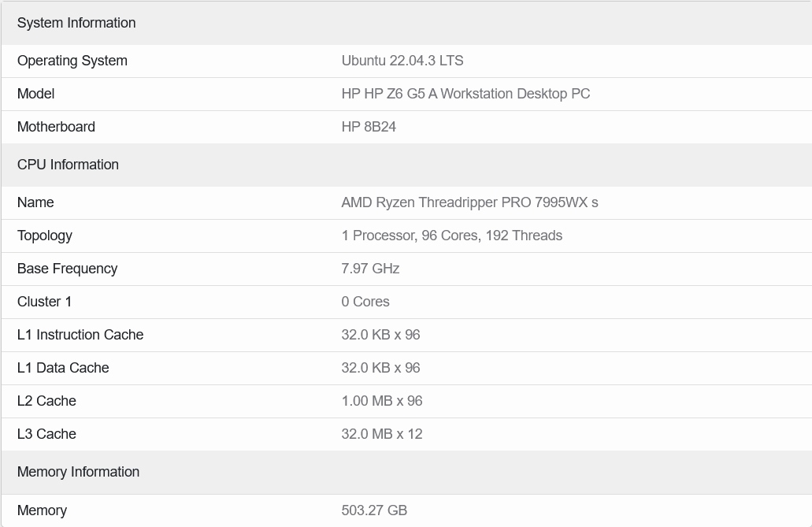The height and width of the screenshot is (527, 812).
Task: Select the 0 Cores value
Action: tap(365, 302)
